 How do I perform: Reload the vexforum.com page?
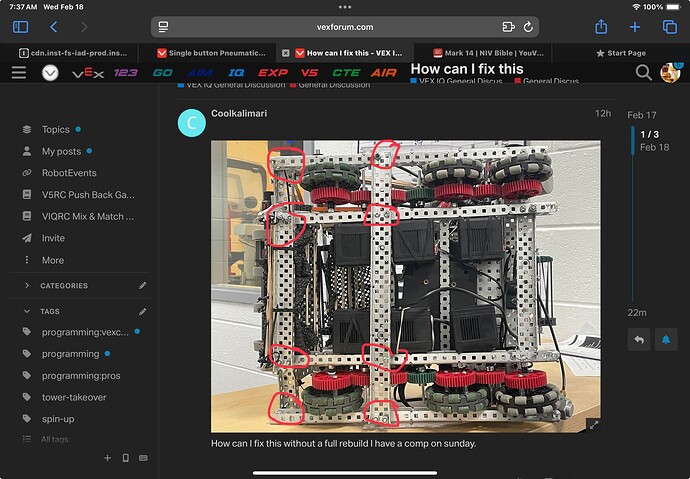529,27
